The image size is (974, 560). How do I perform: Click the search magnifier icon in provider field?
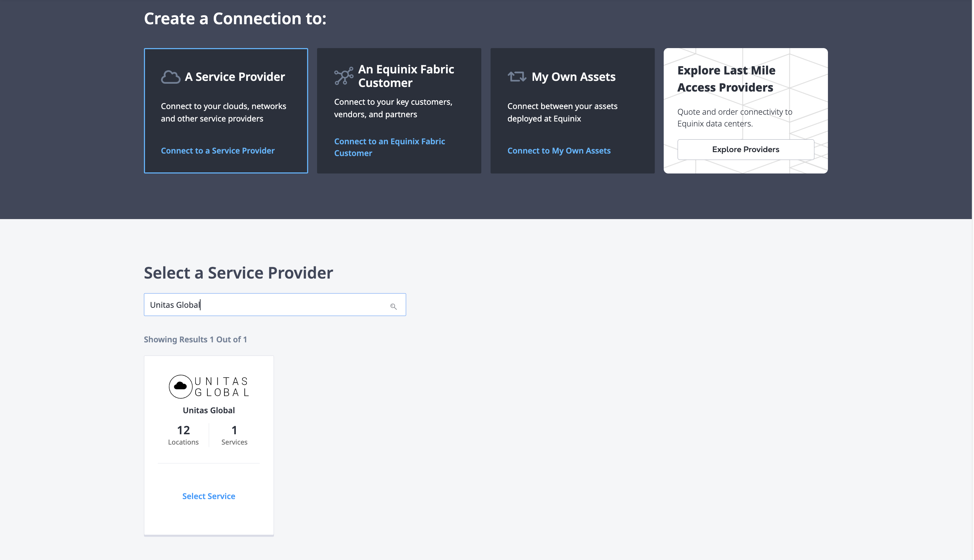393,306
